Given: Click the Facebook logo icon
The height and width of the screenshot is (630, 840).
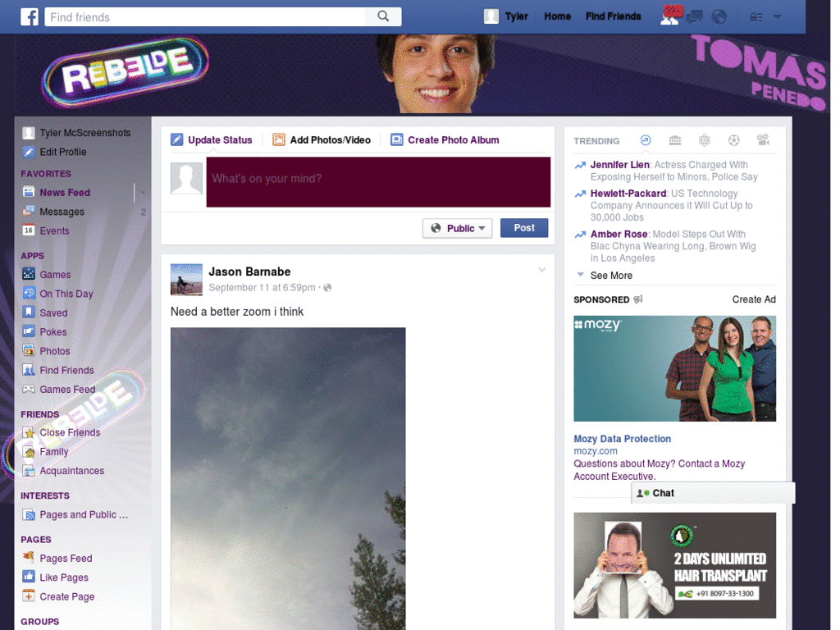Looking at the screenshot, I should [x=30, y=16].
